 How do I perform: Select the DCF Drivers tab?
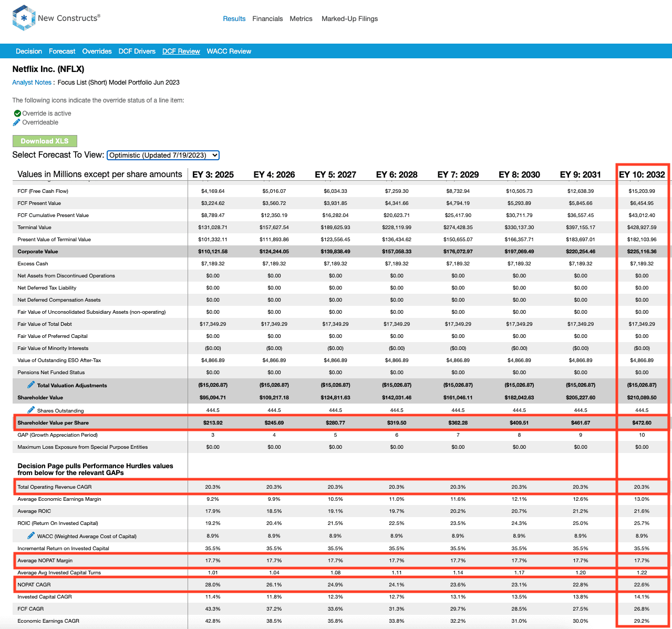point(137,51)
